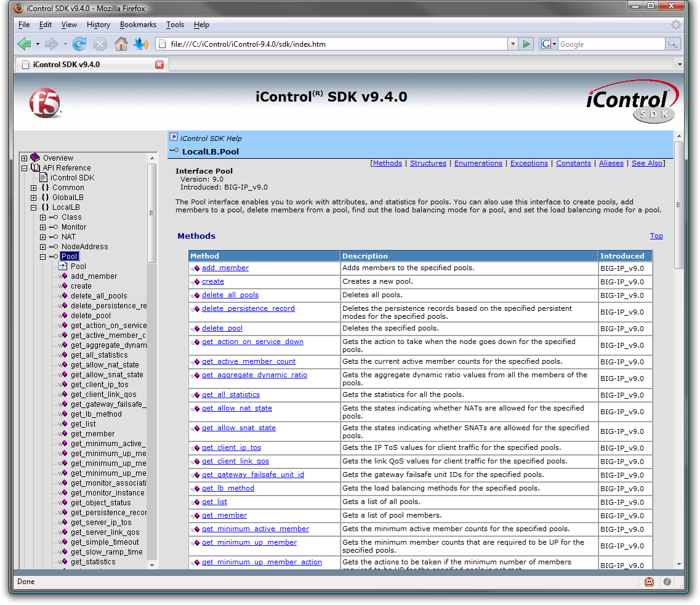Viewport: 700px width, 605px height.
Task: Click the tree panel vertical scrollbar thumb
Action: click(152, 214)
